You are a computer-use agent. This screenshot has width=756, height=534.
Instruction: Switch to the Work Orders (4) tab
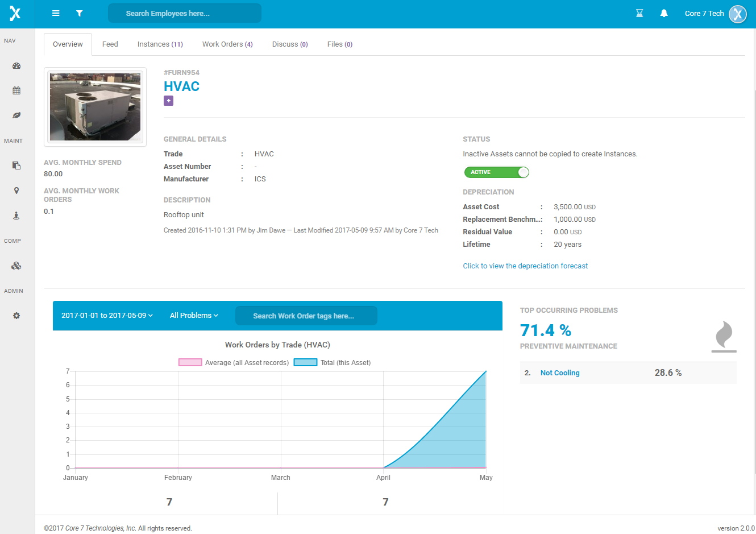click(x=227, y=44)
